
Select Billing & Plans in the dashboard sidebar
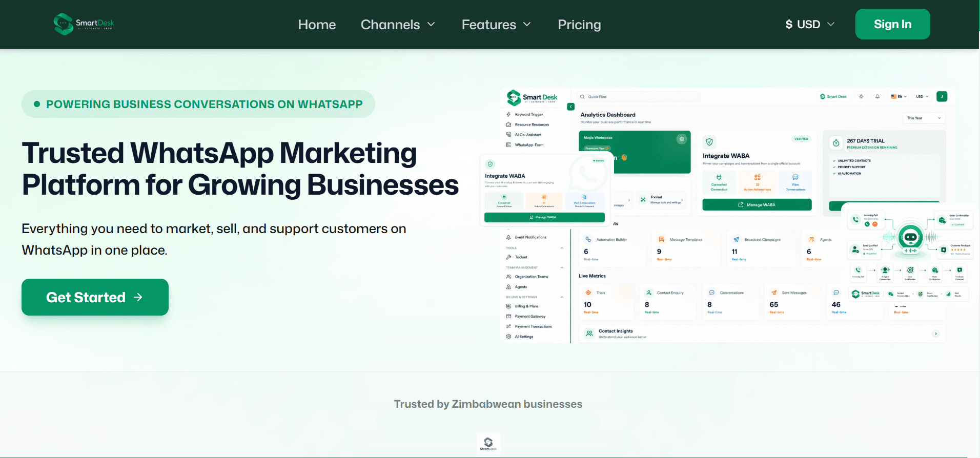[x=522, y=306]
